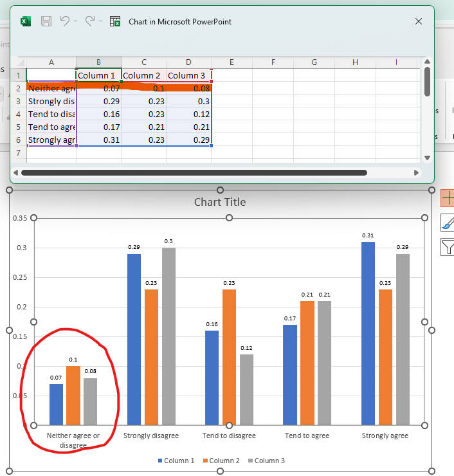The image size is (454, 476).
Task: Open the Chart Filters funnel button
Action: pos(447,246)
